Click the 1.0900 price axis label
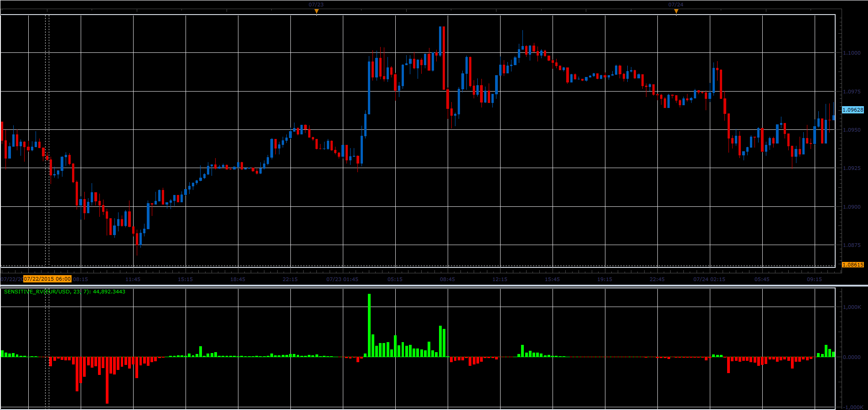This screenshot has height=410, width=868. pyautogui.click(x=852, y=207)
